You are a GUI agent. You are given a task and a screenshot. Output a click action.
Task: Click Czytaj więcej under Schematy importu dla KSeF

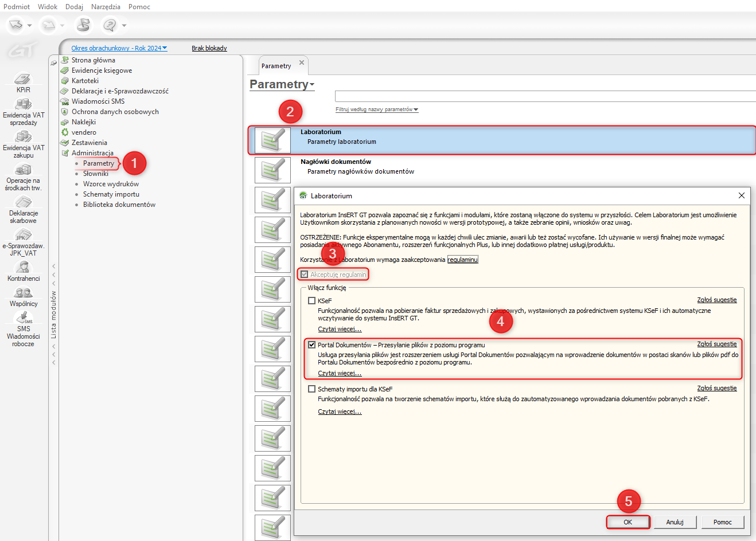point(340,411)
